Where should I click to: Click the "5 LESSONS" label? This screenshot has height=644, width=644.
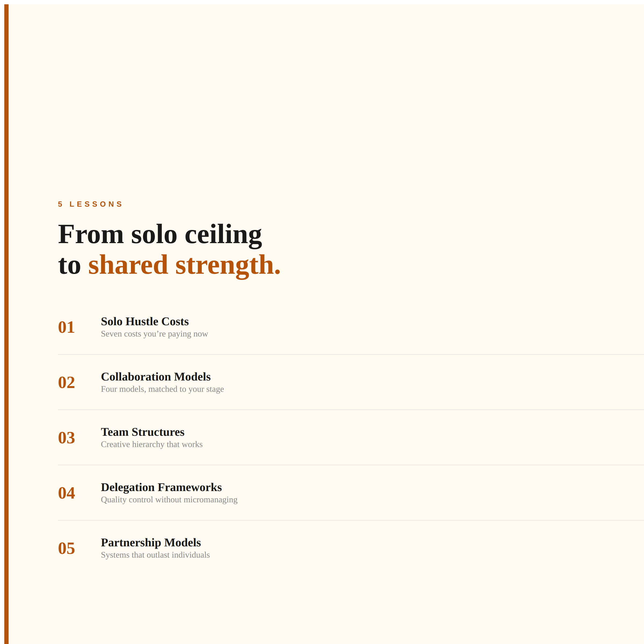(90, 204)
